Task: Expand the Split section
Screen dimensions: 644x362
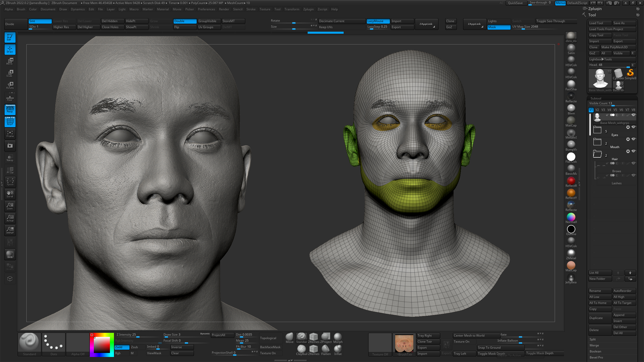Action: 593,339
